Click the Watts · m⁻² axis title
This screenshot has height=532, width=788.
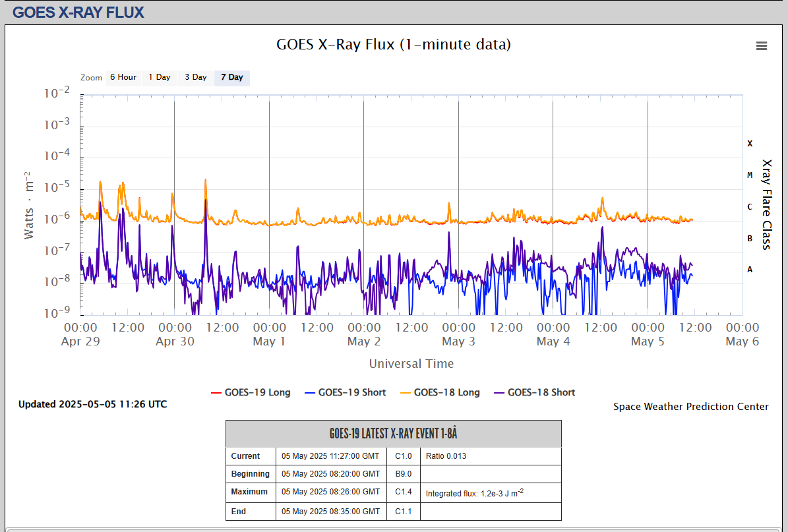(x=28, y=205)
